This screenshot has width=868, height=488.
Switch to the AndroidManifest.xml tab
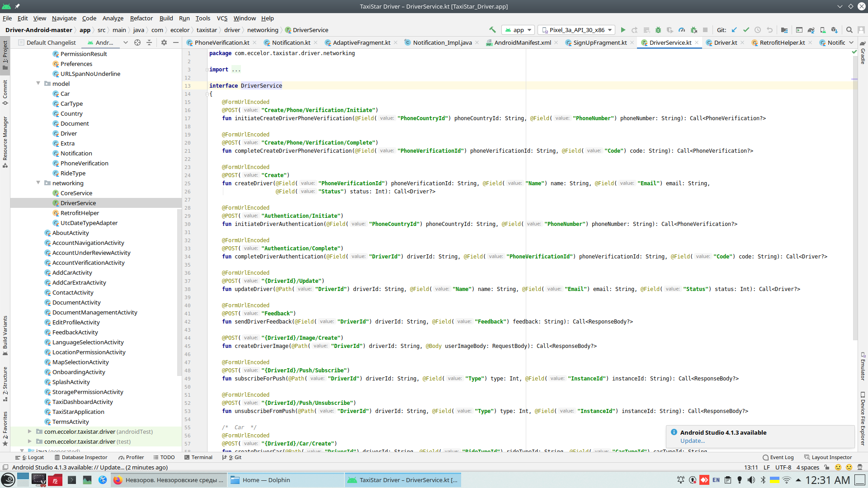tap(522, 42)
